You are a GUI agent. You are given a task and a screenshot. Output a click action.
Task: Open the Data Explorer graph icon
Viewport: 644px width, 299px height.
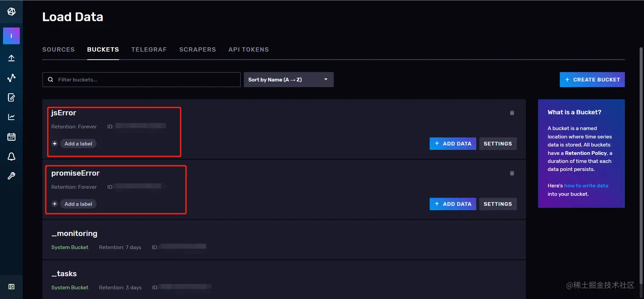[11, 78]
